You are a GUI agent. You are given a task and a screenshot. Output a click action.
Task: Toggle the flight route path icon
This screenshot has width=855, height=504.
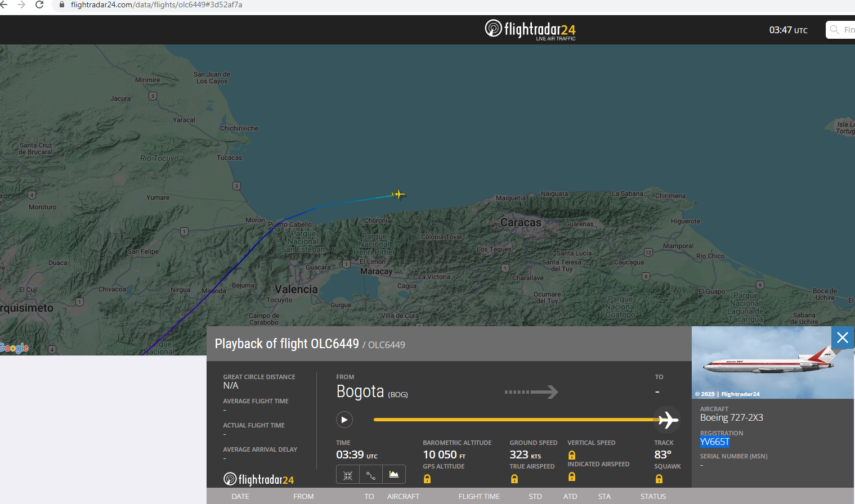pyautogui.click(x=371, y=475)
